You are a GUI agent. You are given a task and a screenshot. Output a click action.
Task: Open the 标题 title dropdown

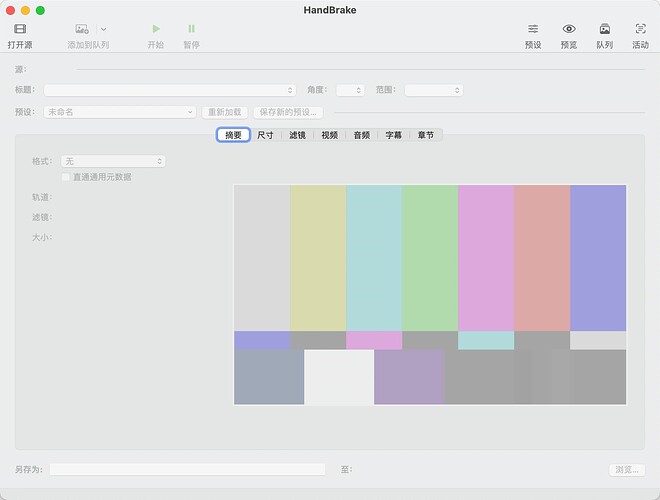(170, 90)
